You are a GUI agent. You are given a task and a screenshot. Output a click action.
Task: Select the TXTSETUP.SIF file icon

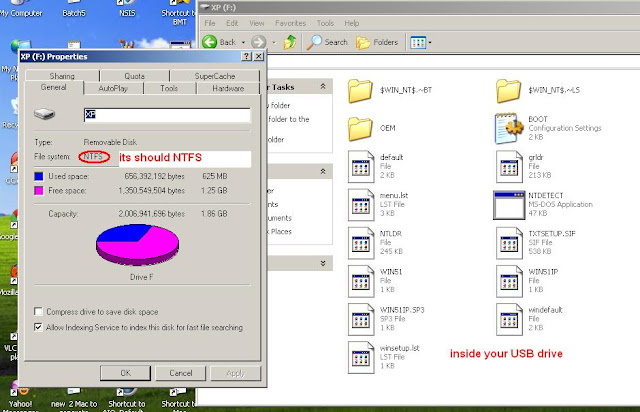point(509,243)
